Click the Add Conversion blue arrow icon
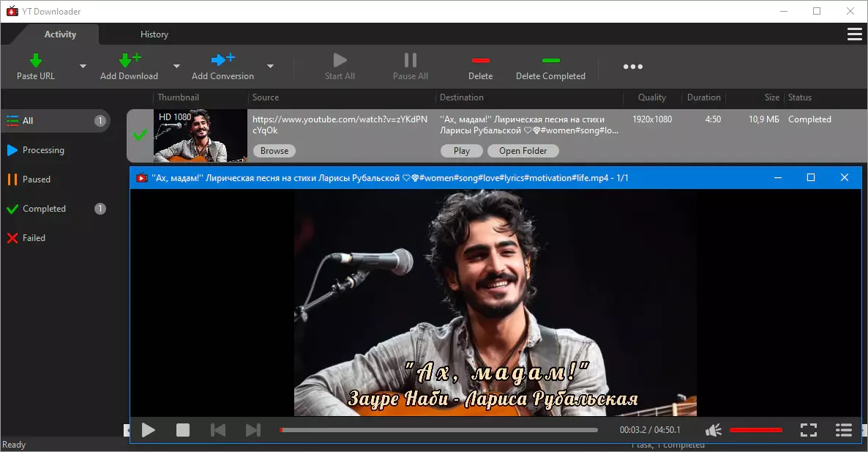 (x=222, y=60)
